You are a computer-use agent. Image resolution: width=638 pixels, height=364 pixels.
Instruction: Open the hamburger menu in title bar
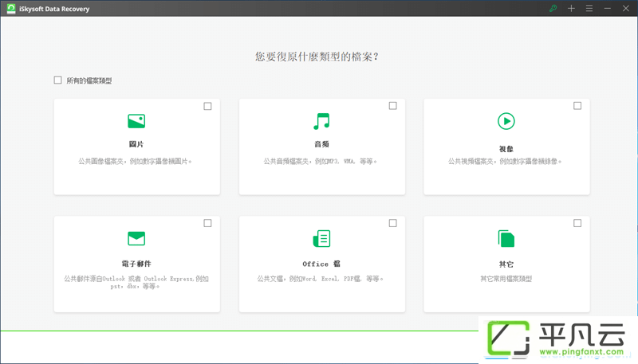[589, 8]
